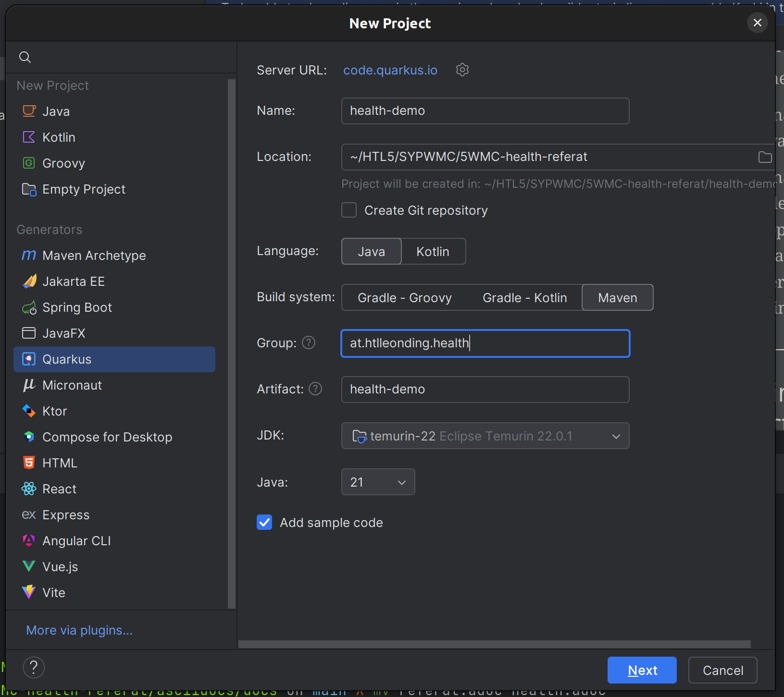Click the search magnifier icon in sidebar
The image size is (784, 697).
point(25,58)
